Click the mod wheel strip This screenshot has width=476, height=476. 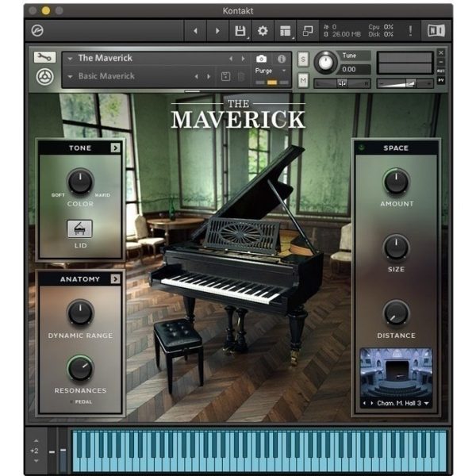pyautogui.click(x=63, y=451)
